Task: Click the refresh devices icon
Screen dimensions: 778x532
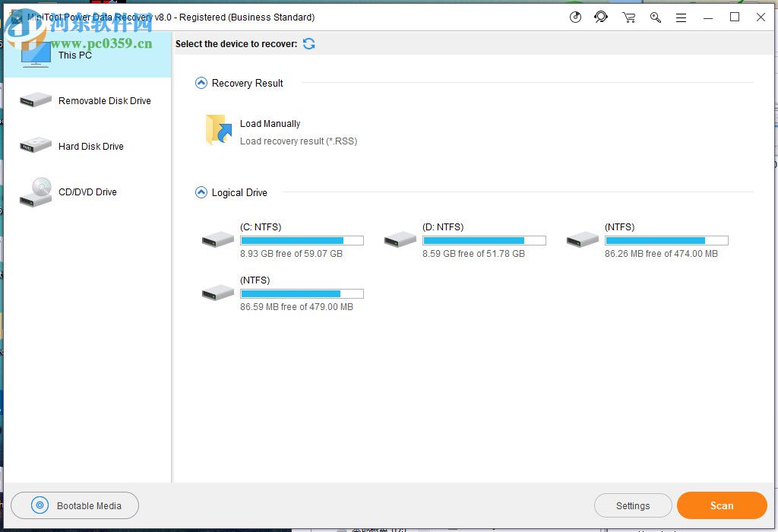Action: click(308, 44)
